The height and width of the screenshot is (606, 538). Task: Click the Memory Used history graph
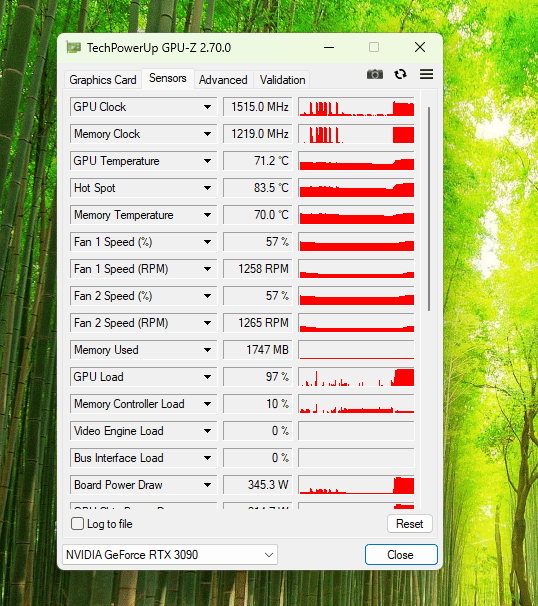pyautogui.click(x=356, y=350)
